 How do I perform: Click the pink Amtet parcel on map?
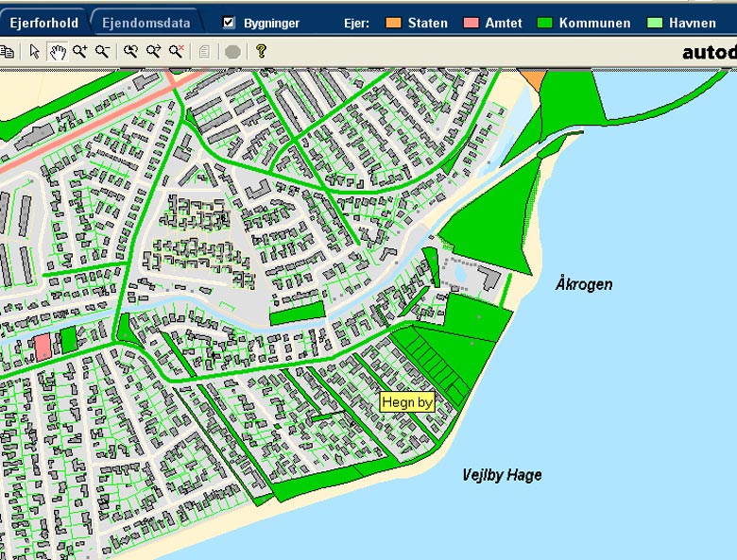[x=43, y=348]
